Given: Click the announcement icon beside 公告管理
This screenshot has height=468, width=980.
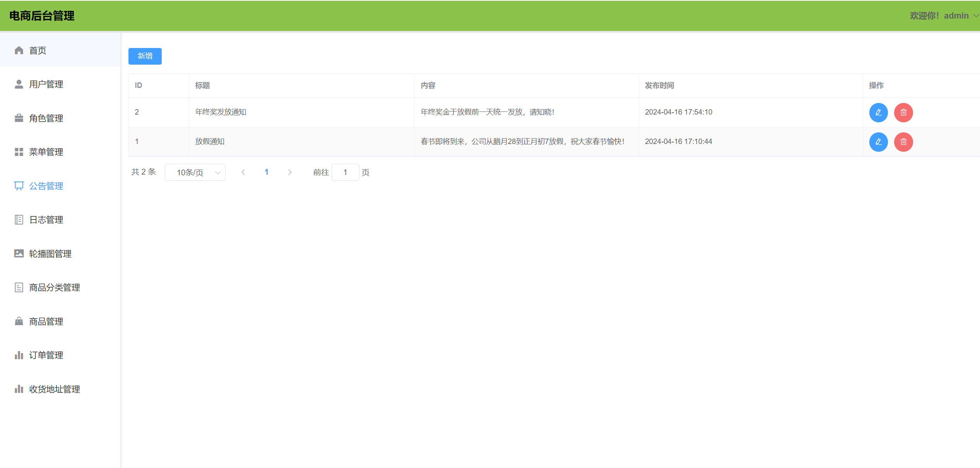Looking at the screenshot, I should pyautogui.click(x=19, y=186).
